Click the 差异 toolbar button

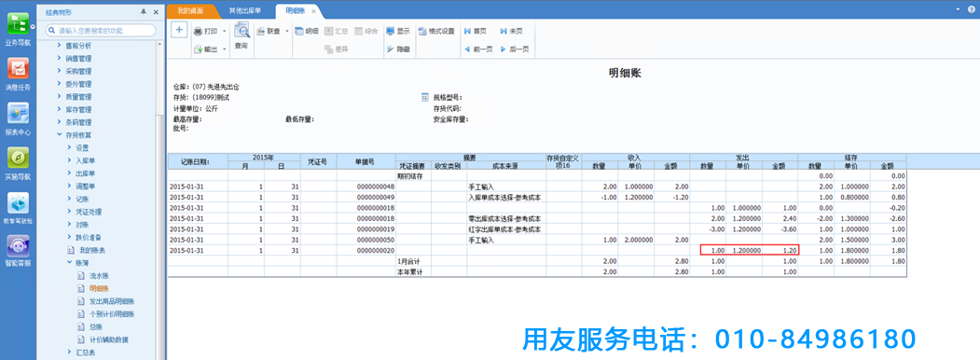(337, 48)
